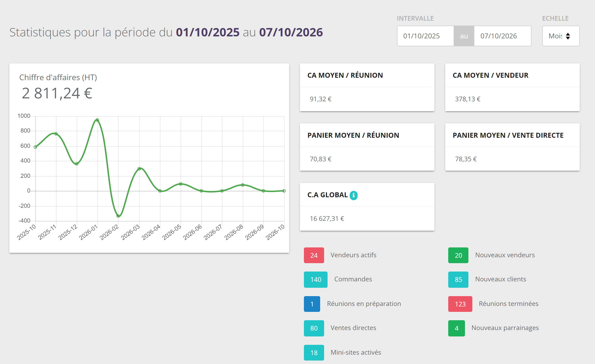Click the blue Réunions en préparation badge
Screen dimensions: 595x364
(312, 304)
